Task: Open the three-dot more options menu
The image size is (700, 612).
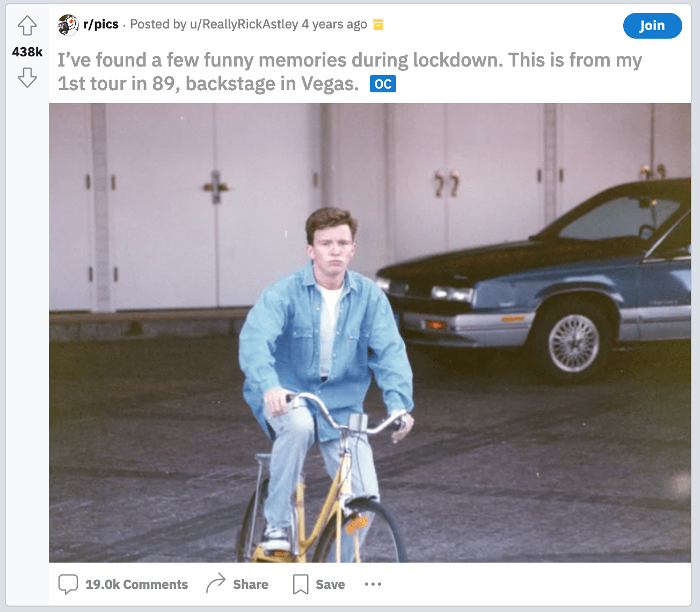Action: tap(373, 584)
